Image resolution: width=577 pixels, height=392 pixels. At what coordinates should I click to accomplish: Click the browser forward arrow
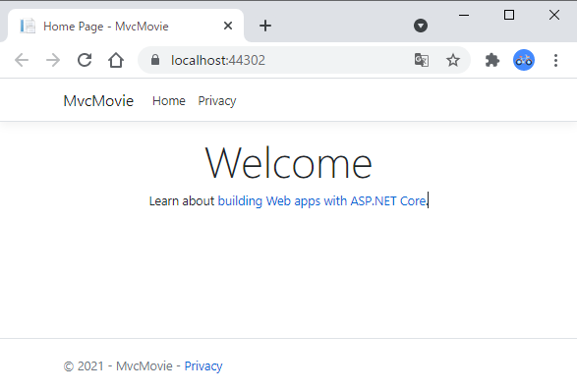pyautogui.click(x=53, y=60)
